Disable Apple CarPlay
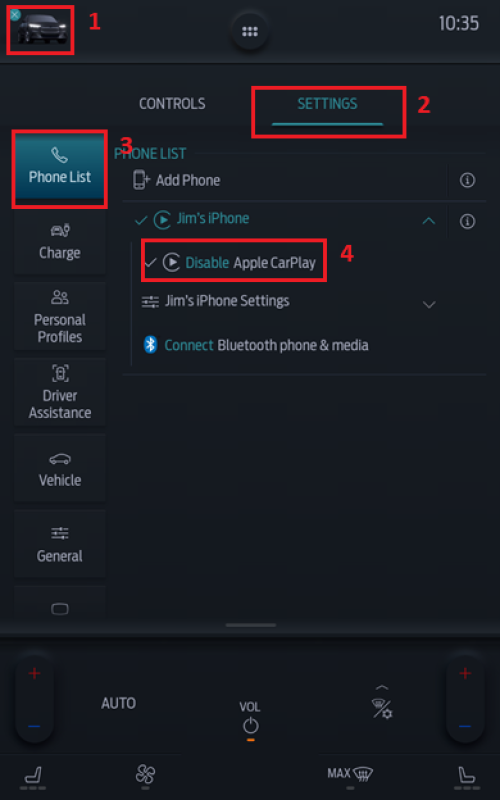Image resolution: width=500 pixels, height=800 pixels. [x=230, y=263]
